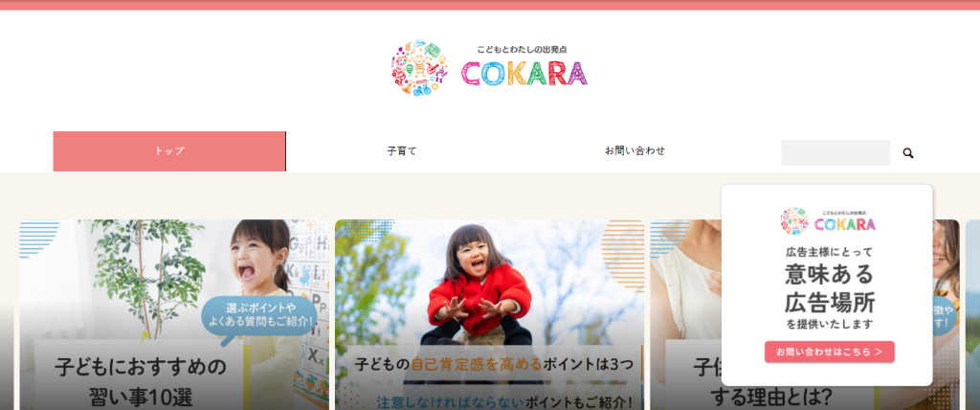Click the rightmost partially visible slide card
980x410 pixels.
coord(972,315)
